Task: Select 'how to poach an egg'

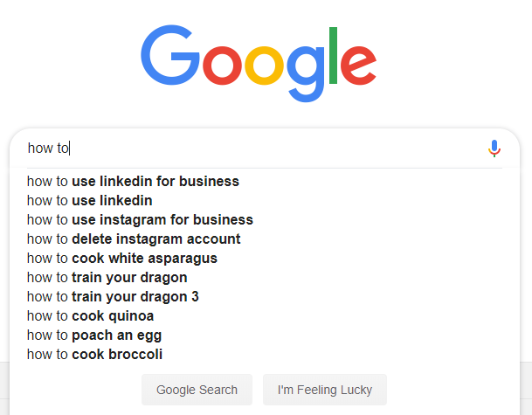Action: [x=94, y=335]
